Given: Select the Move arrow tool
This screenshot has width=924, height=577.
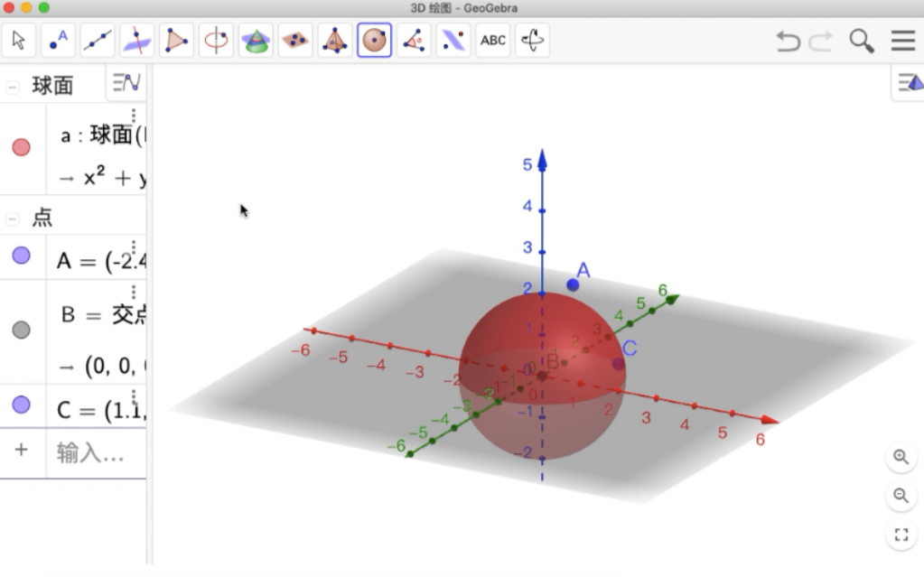Looking at the screenshot, I should (x=18, y=41).
